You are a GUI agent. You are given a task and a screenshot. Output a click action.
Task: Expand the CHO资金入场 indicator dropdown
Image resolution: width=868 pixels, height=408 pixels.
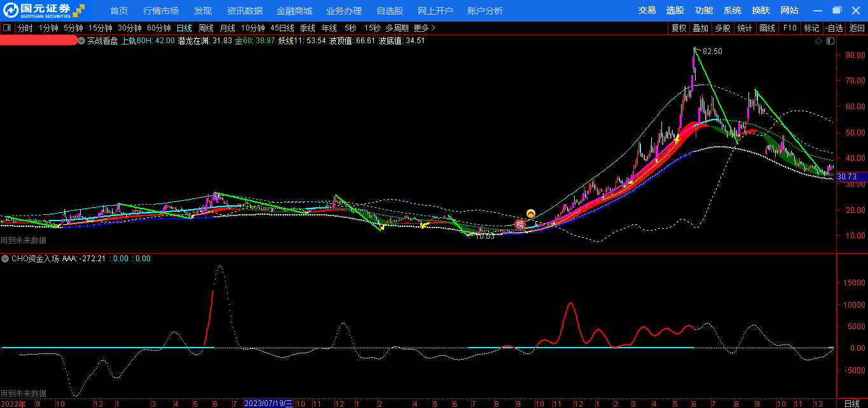pyautogui.click(x=6, y=259)
